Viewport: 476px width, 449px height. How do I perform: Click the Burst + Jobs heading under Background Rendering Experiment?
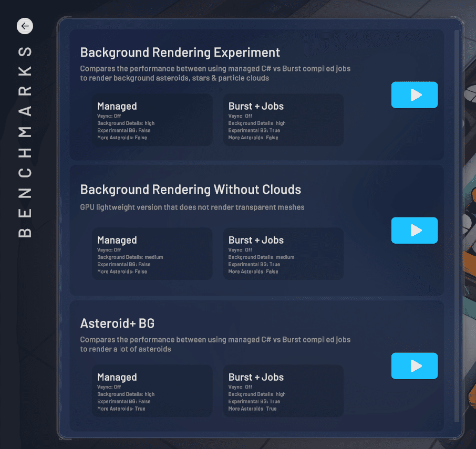(256, 106)
